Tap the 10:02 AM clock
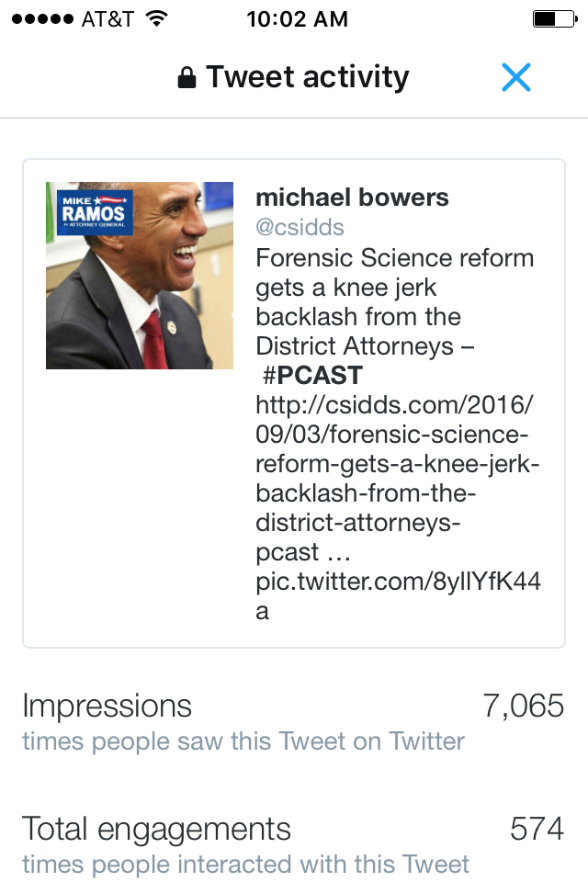 click(297, 19)
